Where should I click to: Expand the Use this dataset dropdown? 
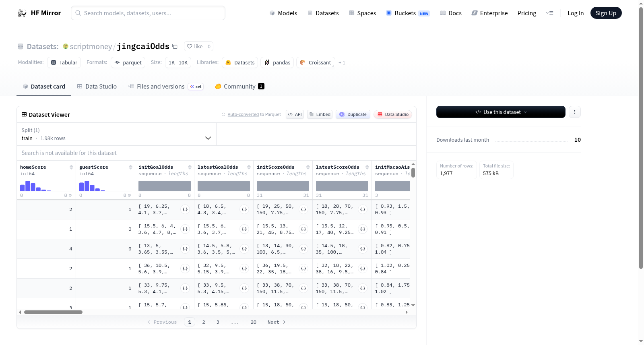[x=501, y=112]
